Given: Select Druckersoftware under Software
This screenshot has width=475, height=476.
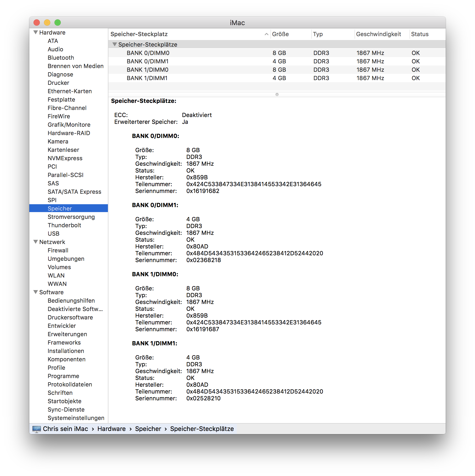Looking at the screenshot, I should pos(70,317).
